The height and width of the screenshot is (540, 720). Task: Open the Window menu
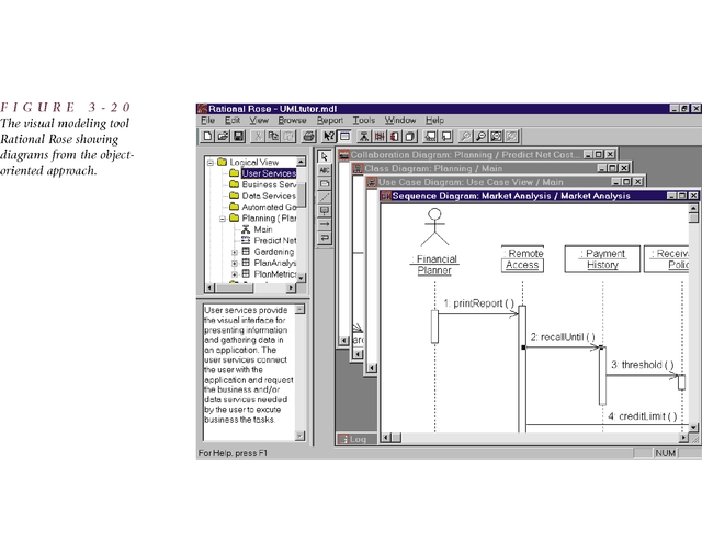(400, 120)
